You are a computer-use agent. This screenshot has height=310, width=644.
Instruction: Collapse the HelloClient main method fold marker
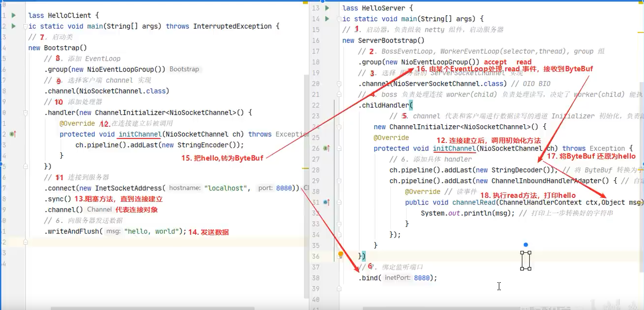25,27
